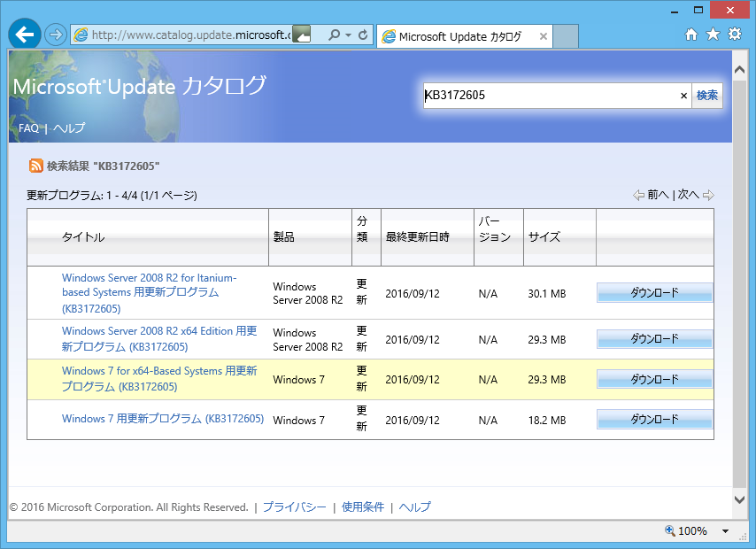Click the address bar URL field

tap(190, 35)
